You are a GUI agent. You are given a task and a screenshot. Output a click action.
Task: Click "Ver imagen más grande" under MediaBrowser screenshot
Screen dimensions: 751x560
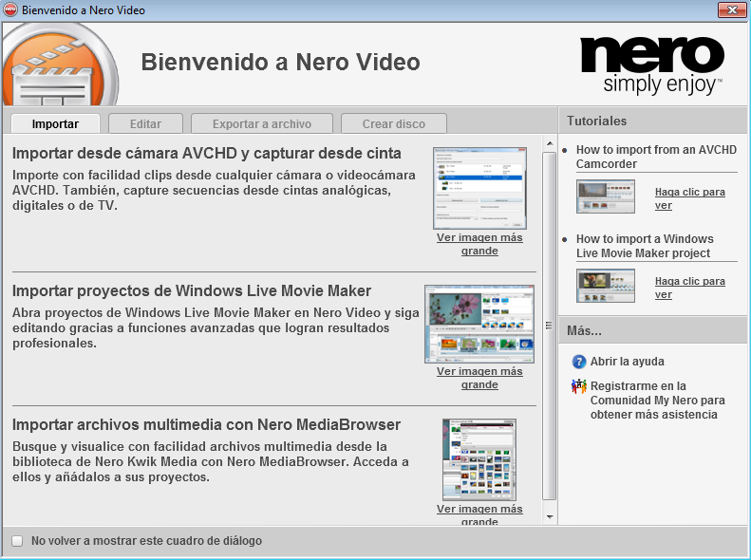[x=479, y=514]
